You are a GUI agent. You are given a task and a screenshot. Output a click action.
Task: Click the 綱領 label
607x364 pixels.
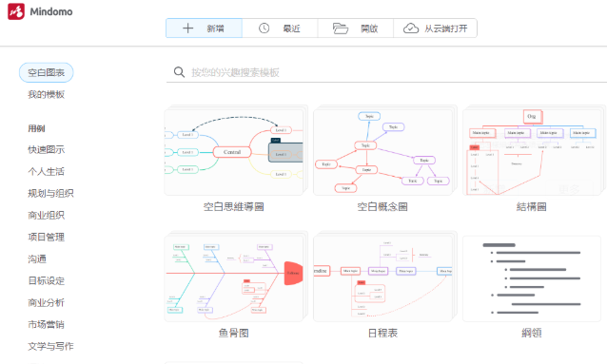click(532, 333)
